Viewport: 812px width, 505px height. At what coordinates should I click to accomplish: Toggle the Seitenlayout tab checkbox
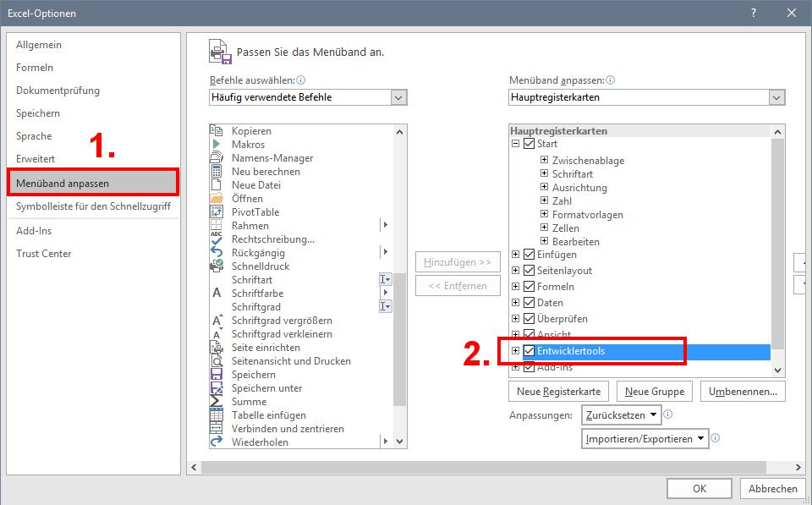tap(529, 271)
